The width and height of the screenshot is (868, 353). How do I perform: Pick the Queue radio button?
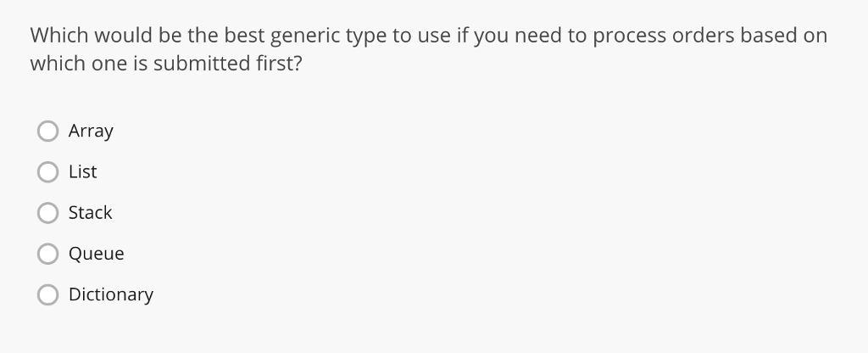tap(47, 254)
